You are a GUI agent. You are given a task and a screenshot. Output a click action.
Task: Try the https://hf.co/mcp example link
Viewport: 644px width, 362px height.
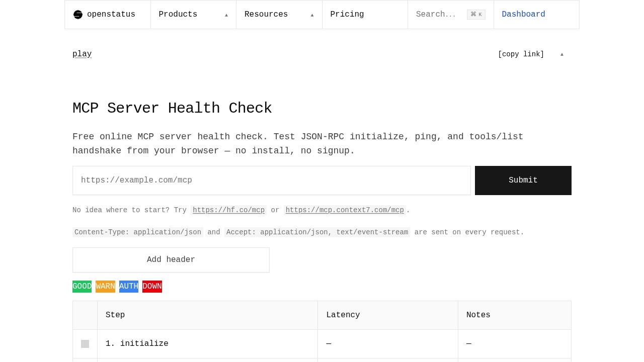coord(228,210)
